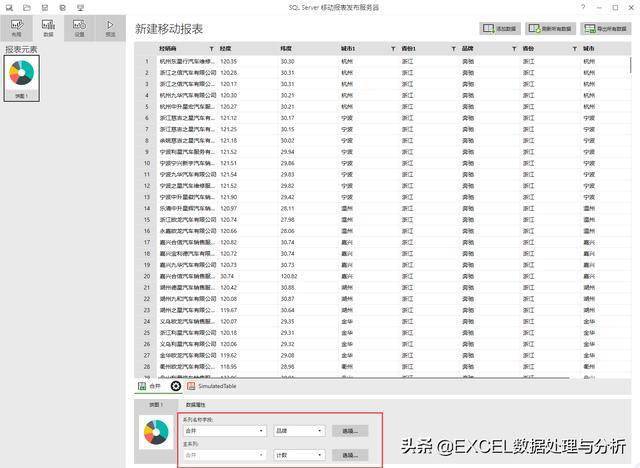Viewport: 640px width, 468px height.
Task: Click the longitude cell 119.67
Action: (x=228, y=310)
